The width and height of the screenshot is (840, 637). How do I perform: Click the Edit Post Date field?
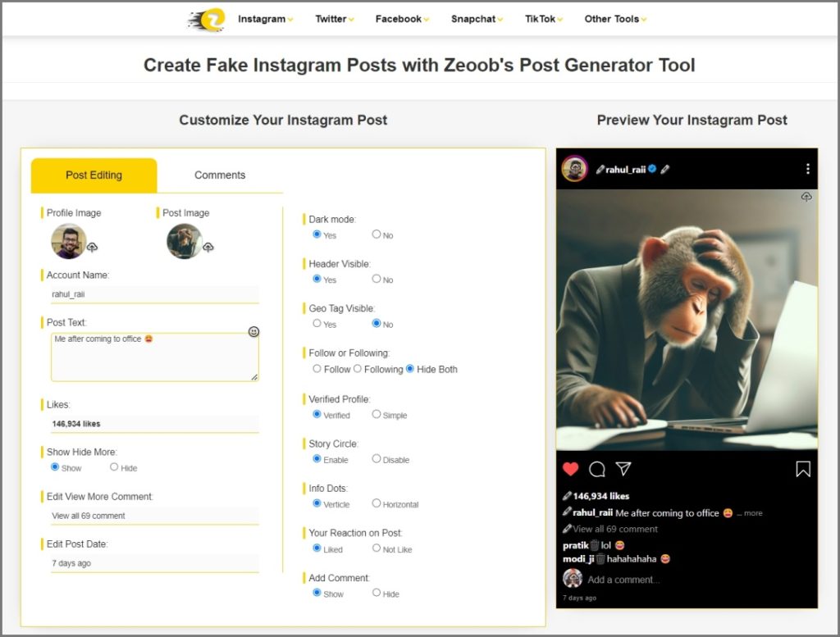coord(155,563)
